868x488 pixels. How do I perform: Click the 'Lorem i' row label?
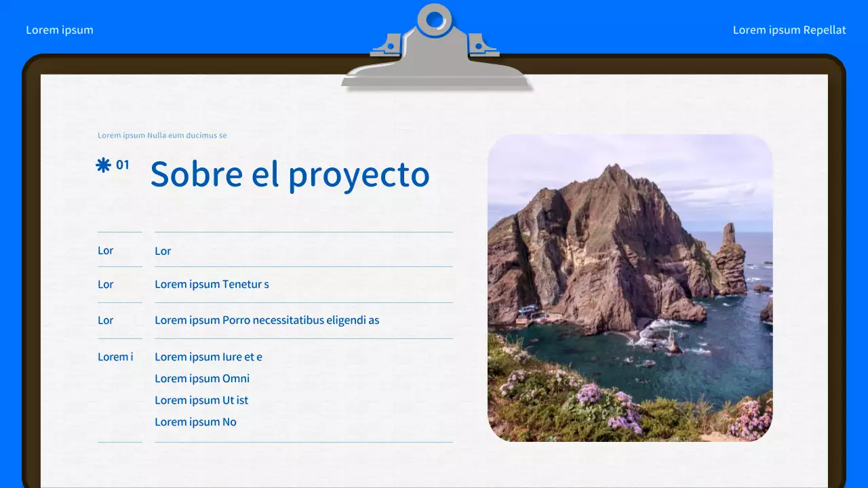(115, 357)
